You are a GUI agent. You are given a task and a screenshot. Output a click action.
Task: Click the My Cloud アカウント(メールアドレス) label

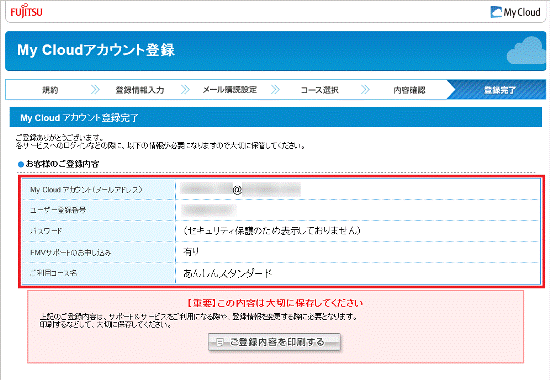(x=86, y=190)
